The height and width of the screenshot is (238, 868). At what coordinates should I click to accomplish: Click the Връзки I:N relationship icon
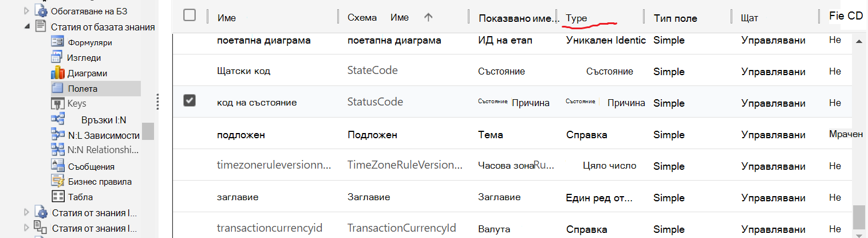(x=57, y=119)
